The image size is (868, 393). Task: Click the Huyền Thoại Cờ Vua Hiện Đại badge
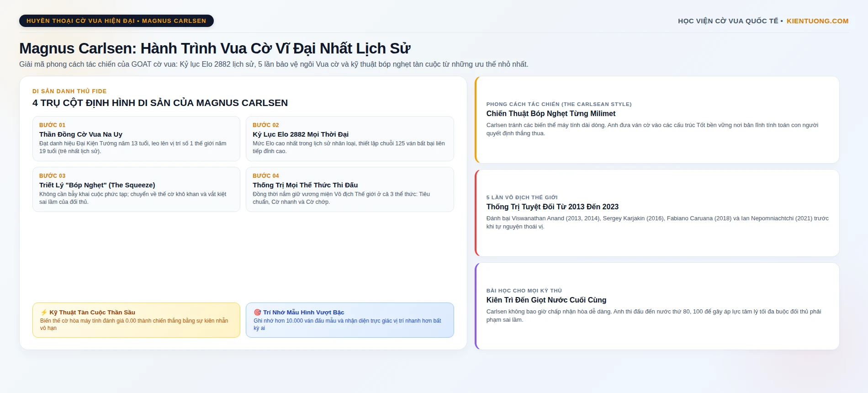tap(116, 21)
